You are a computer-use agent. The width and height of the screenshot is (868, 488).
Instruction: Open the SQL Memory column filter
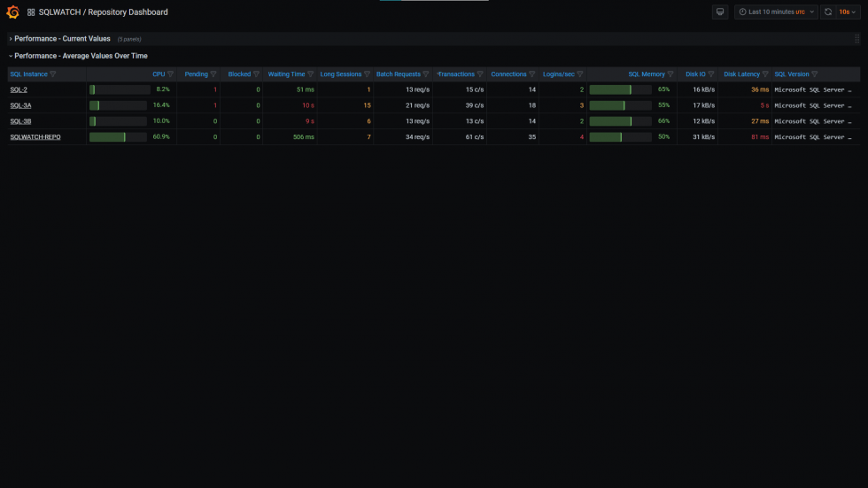point(671,74)
